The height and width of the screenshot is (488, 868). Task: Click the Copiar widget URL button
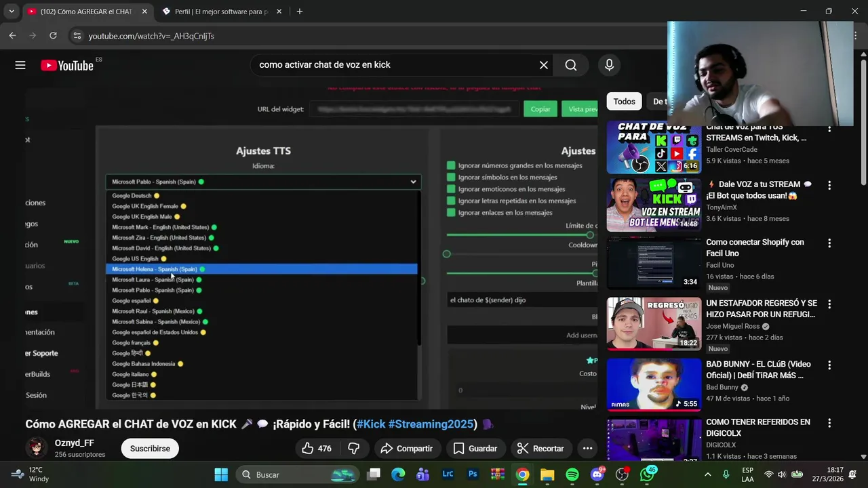(x=540, y=109)
